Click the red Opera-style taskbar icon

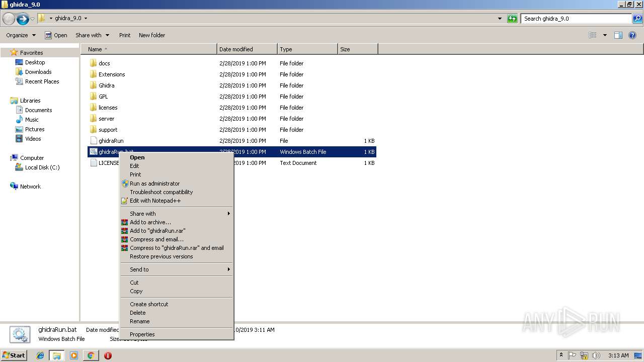click(108, 355)
